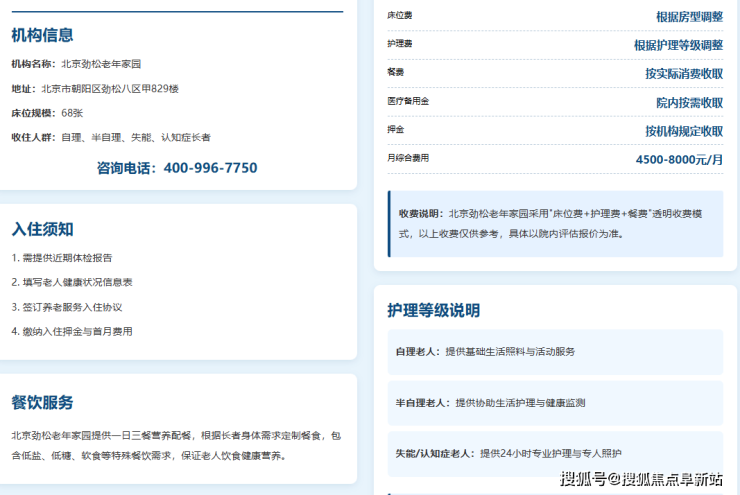Click the 机构信息 heading
Viewport: 740px width, 495px height.
click(42, 35)
